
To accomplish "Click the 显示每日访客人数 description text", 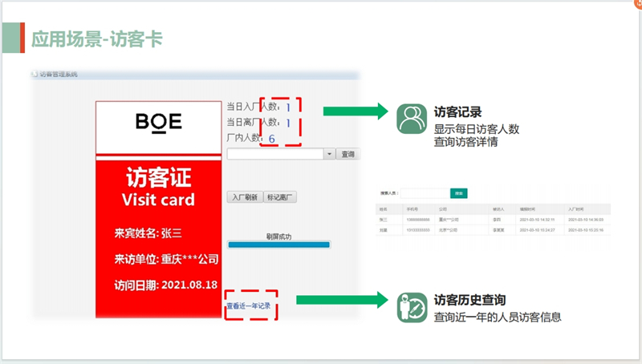I will (x=477, y=129).
